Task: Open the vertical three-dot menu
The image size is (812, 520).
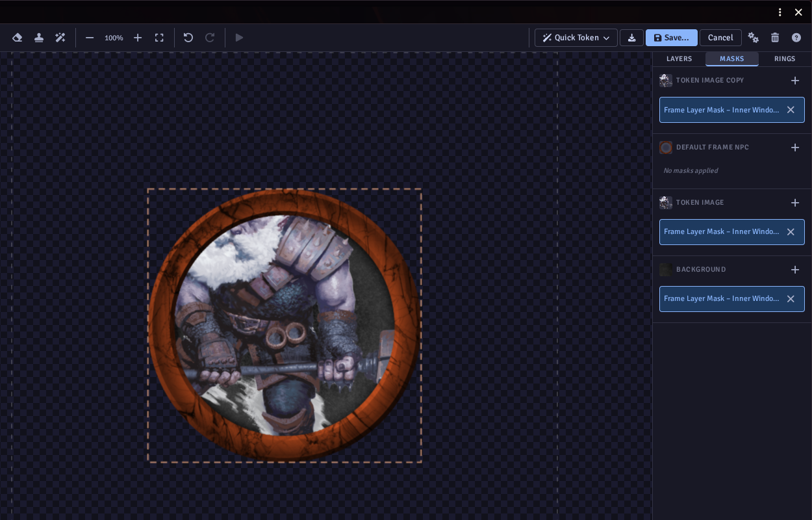Action: [780, 12]
